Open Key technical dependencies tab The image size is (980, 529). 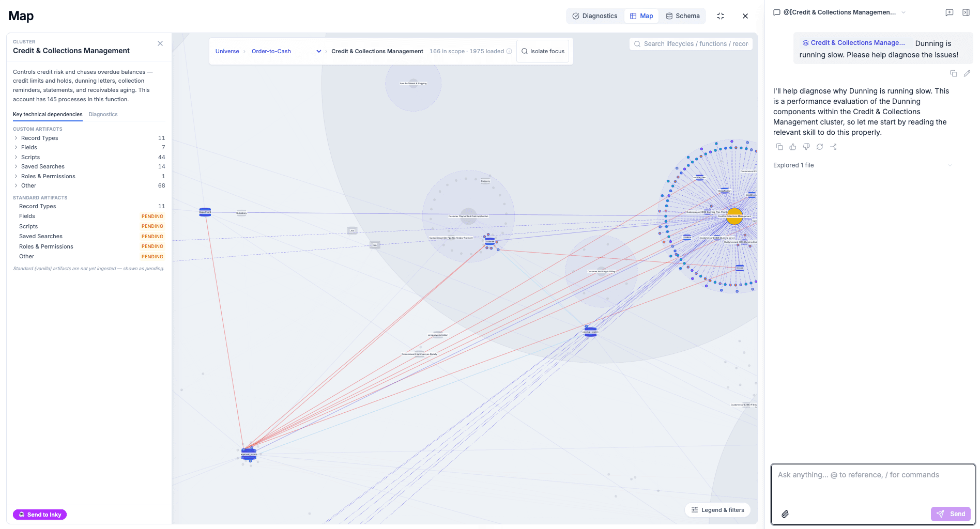point(48,114)
